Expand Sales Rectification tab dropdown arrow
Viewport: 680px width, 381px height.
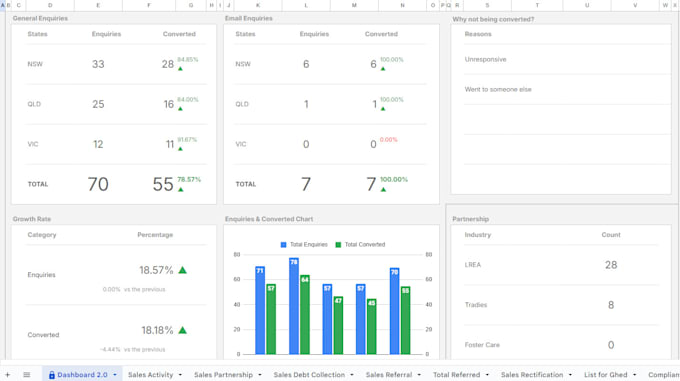tap(570, 375)
